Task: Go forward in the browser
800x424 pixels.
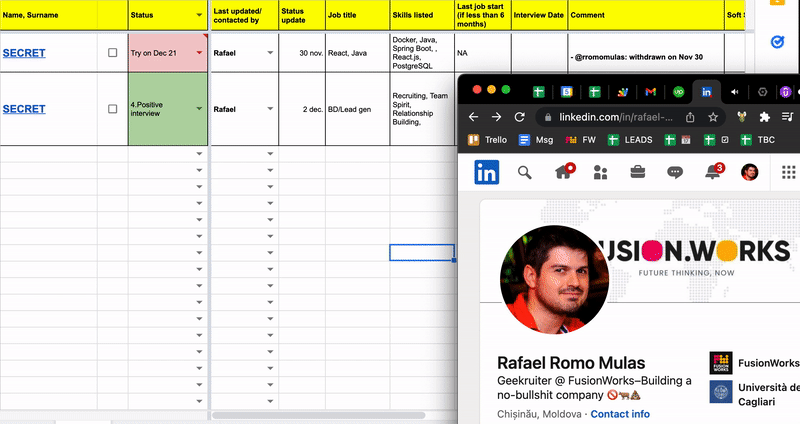Action: point(496,117)
